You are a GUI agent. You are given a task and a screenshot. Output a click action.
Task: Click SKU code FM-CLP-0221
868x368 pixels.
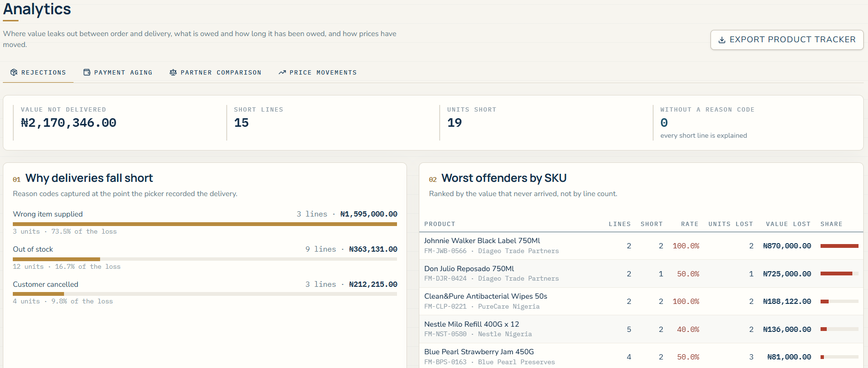[x=445, y=307]
